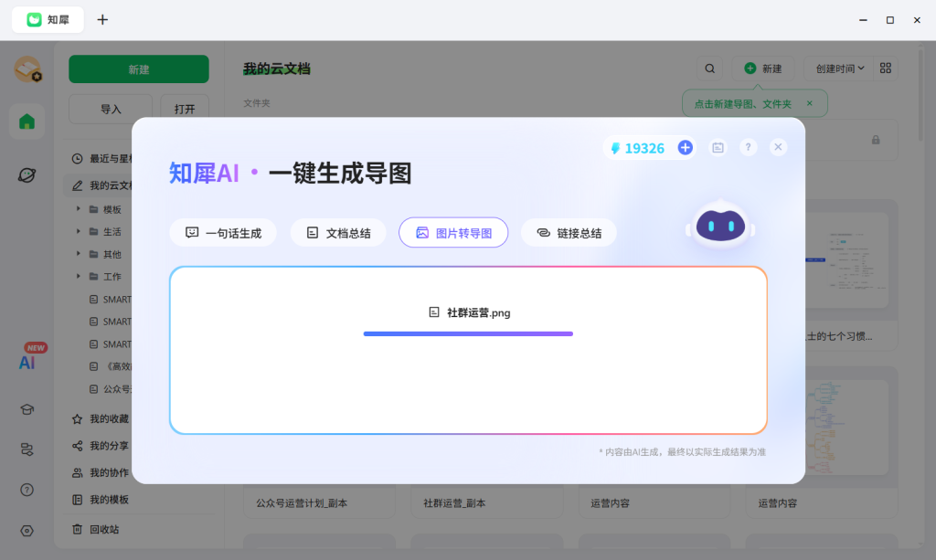Click the top-right 新建 button with plus

[x=763, y=69]
